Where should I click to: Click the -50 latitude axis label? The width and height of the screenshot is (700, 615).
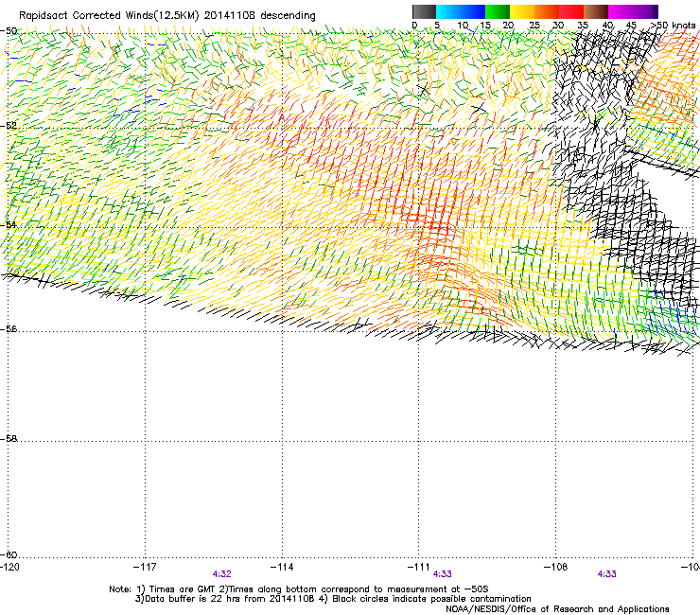[9, 31]
